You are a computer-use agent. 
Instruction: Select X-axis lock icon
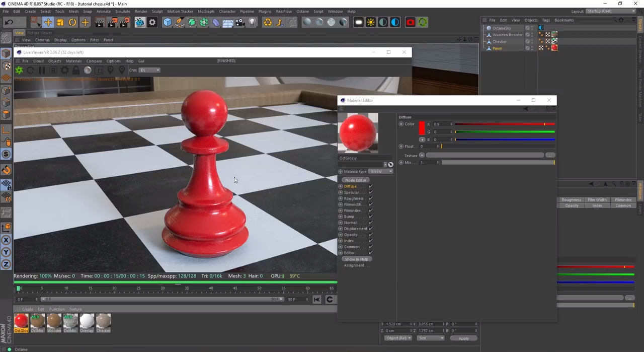tap(7, 240)
